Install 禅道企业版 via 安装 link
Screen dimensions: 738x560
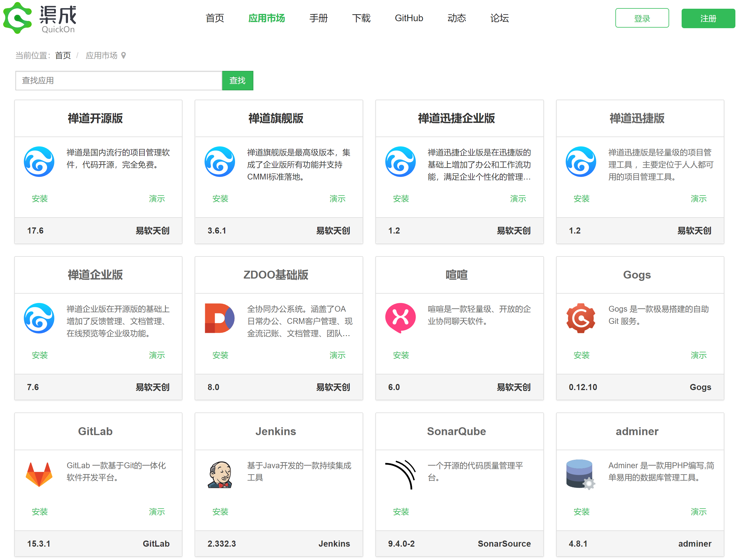tap(40, 355)
